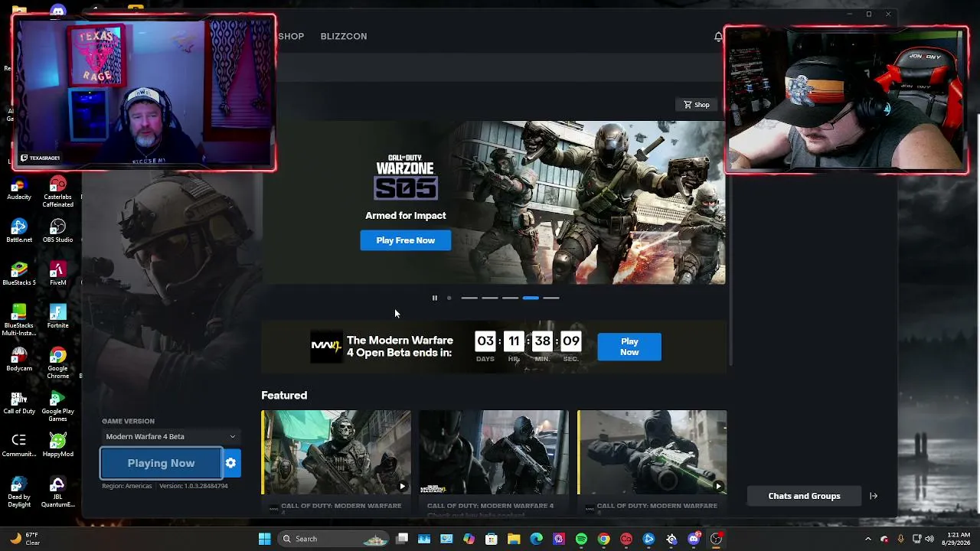Click the FiveM desktop icon
980x551 pixels.
[57, 273]
